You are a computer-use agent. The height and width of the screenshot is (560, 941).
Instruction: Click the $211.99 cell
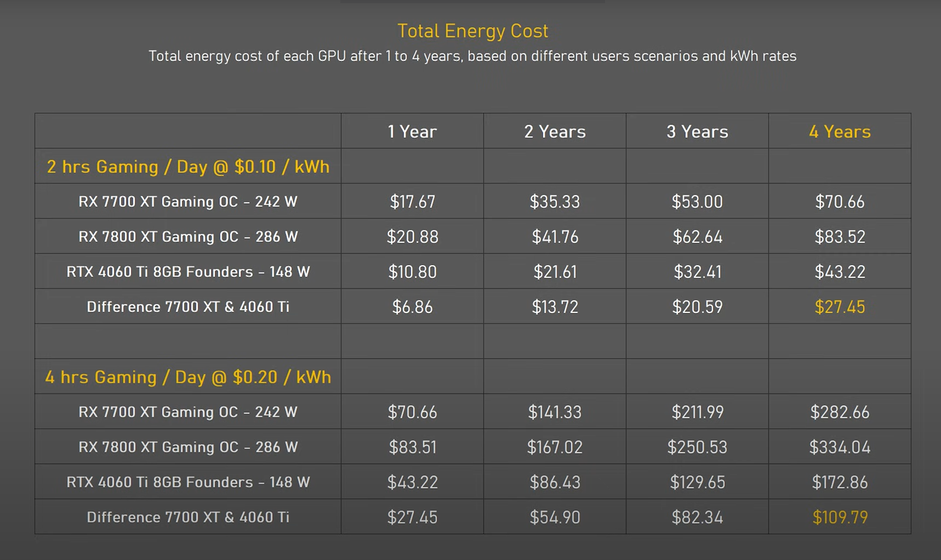tap(697, 412)
